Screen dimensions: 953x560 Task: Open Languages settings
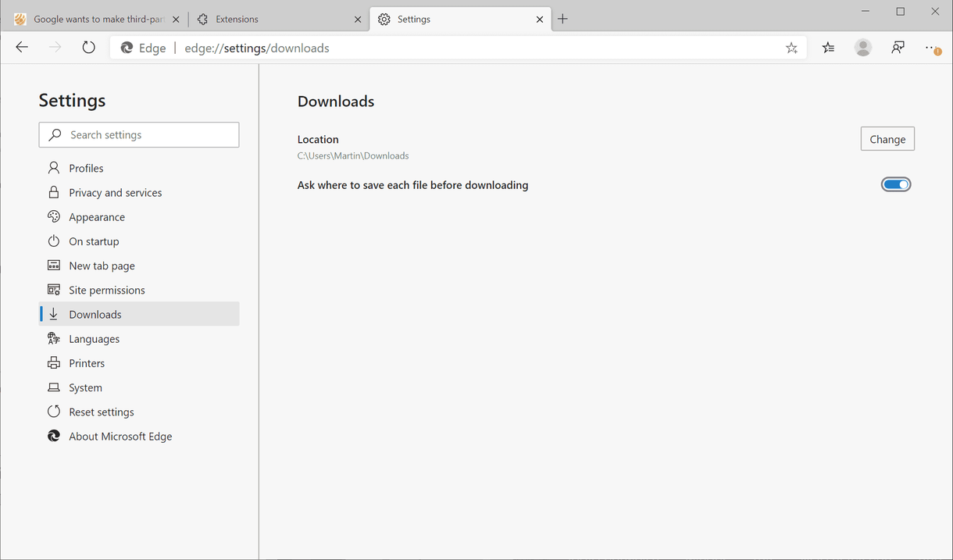tap(139, 339)
